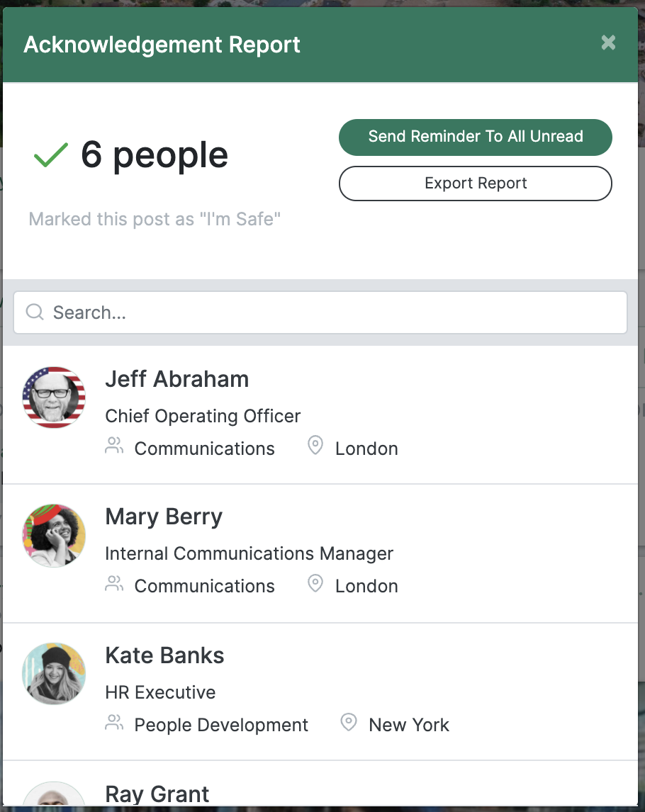Click Ray Grant's partially visible avatar
The image size is (645, 812).
point(54,794)
